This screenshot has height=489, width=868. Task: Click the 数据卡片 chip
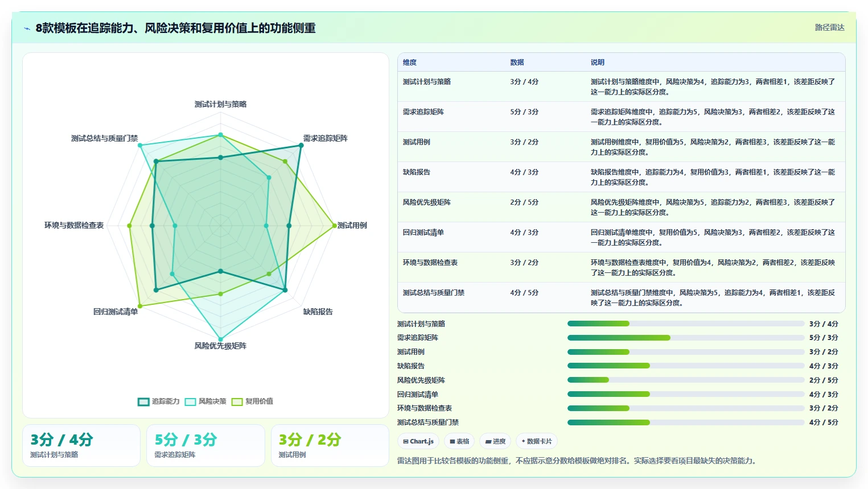(x=537, y=441)
